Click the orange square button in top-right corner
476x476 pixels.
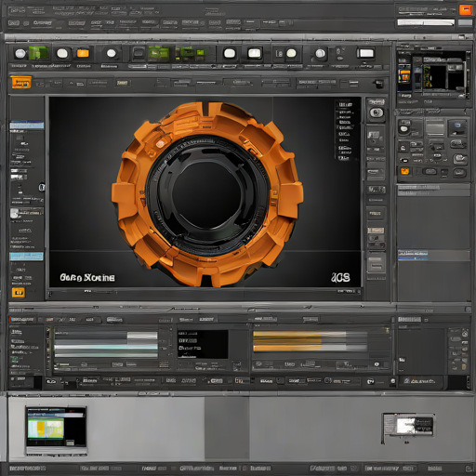pyautogui.click(x=466, y=10)
